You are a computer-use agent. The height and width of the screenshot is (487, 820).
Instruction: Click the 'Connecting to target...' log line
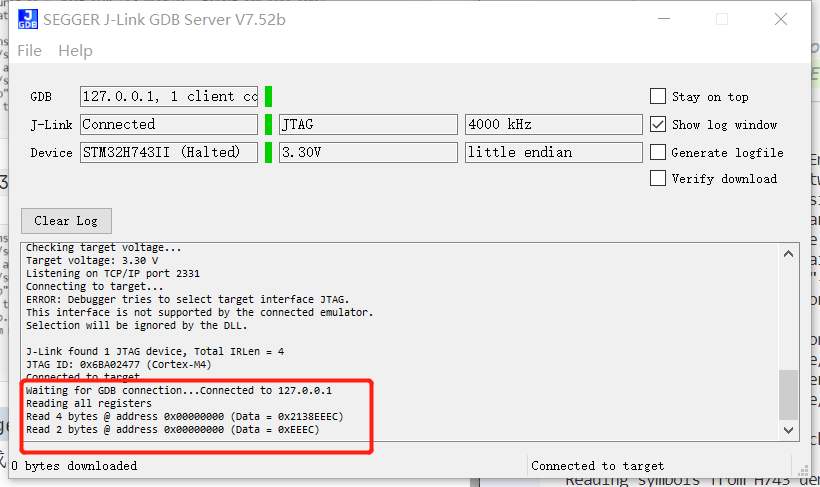point(95,287)
